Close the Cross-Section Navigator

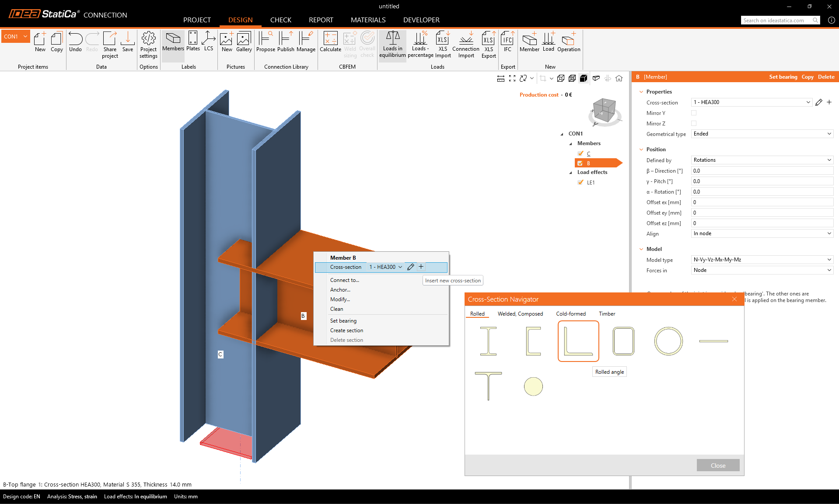(x=734, y=299)
